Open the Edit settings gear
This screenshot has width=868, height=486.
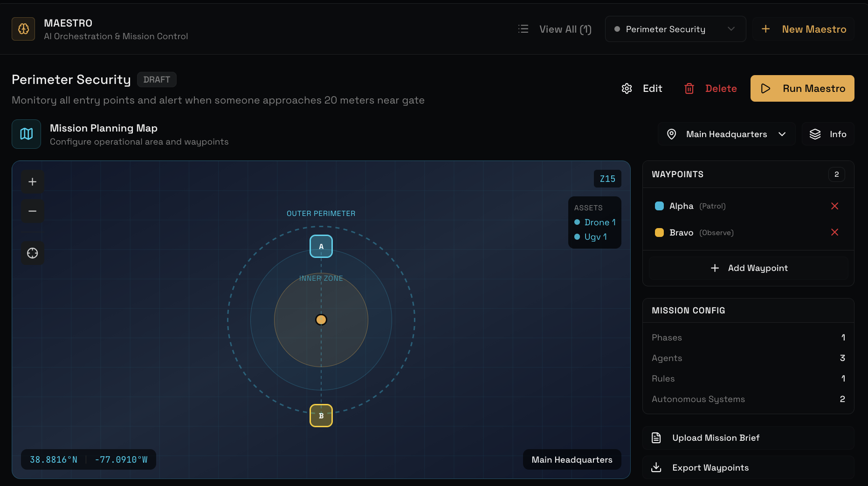(627, 89)
